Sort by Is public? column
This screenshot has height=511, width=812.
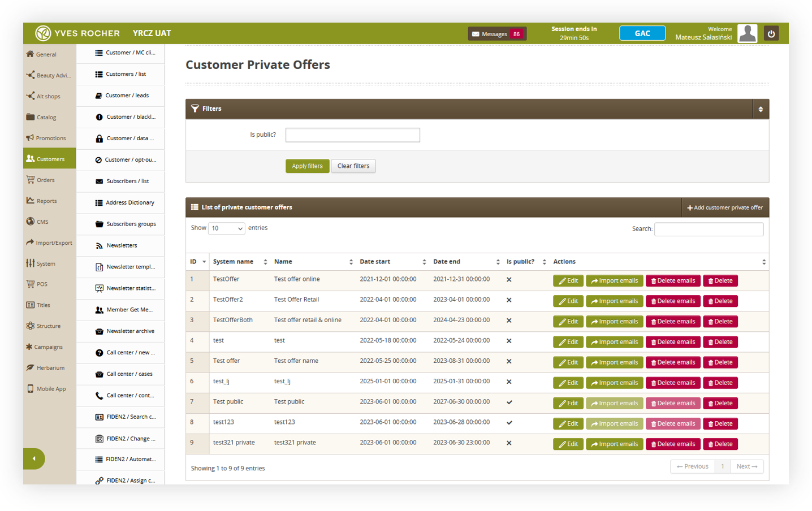pos(526,262)
